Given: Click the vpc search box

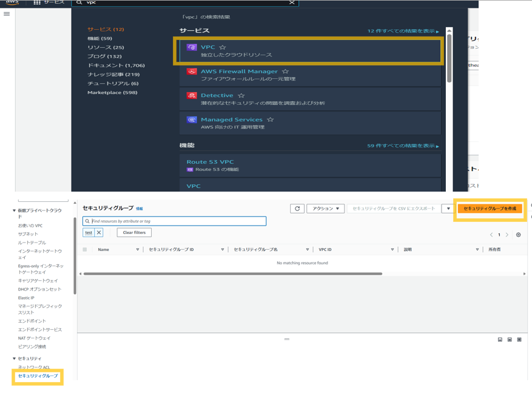Looking at the screenshot, I should [185, 2].
